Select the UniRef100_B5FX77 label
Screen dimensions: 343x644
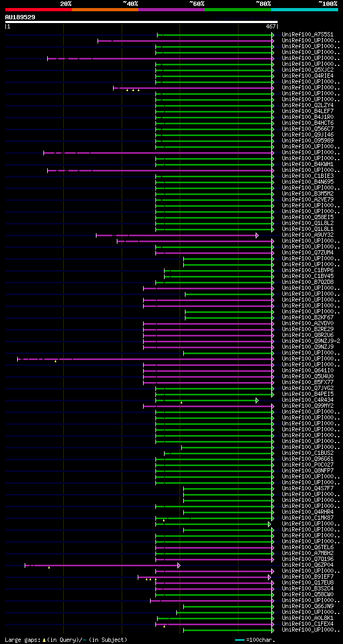(x=308, y=382)
